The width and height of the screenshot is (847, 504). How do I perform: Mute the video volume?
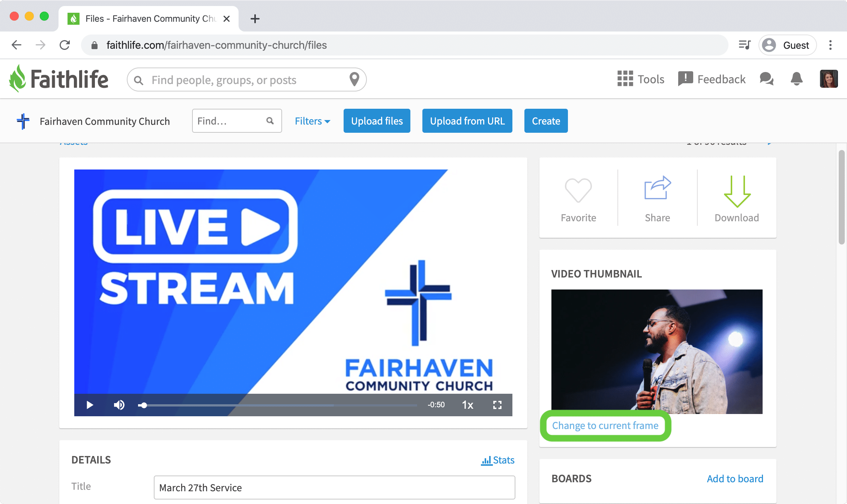coord(119,405)
